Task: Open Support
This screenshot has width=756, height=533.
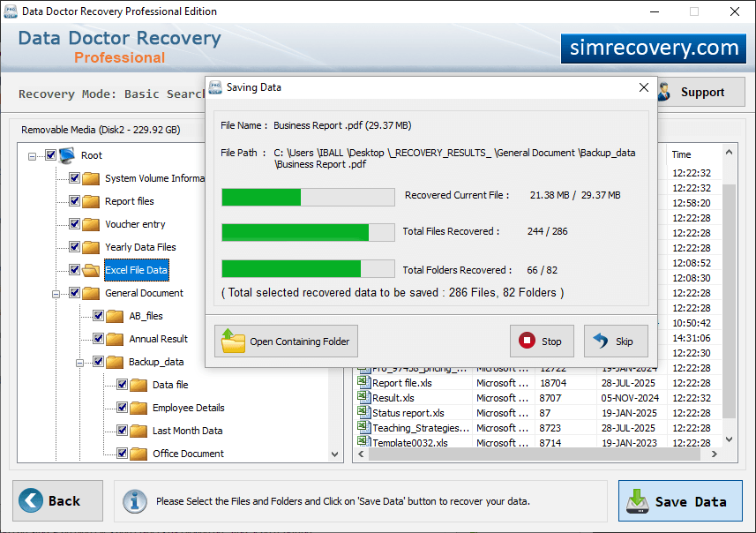Action: pos(701,92)
